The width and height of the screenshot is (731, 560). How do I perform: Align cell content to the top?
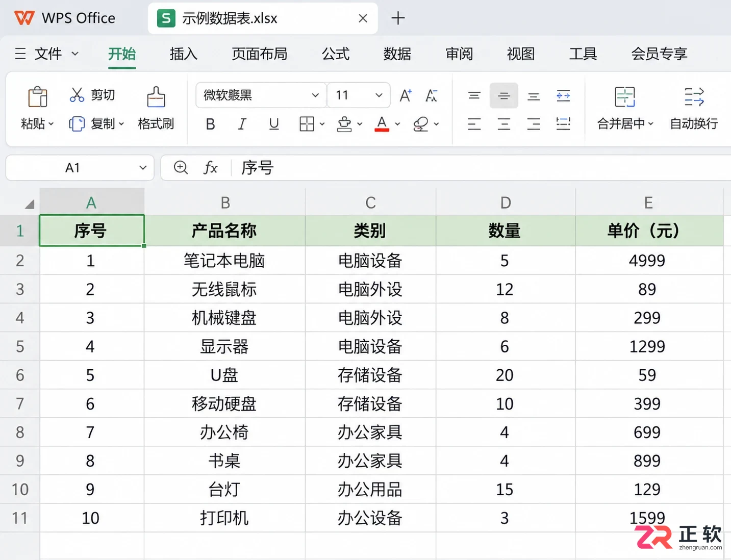coord(474,95)
